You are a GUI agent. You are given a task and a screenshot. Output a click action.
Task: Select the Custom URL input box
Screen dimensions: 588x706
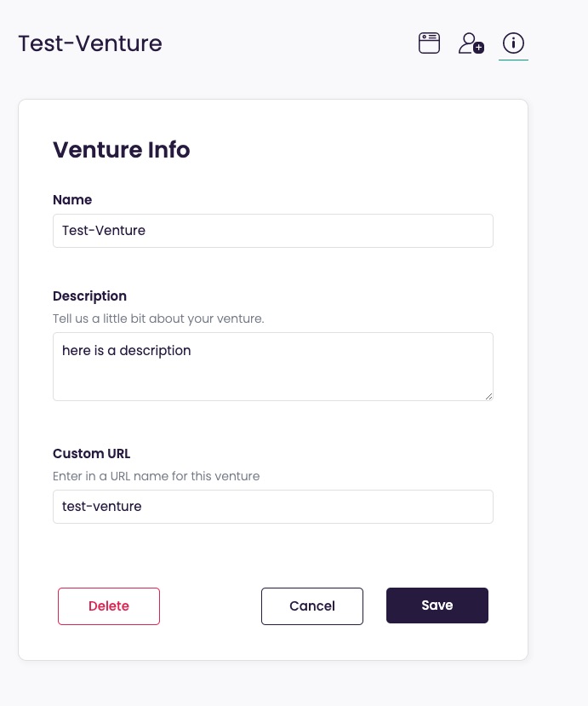272,506
